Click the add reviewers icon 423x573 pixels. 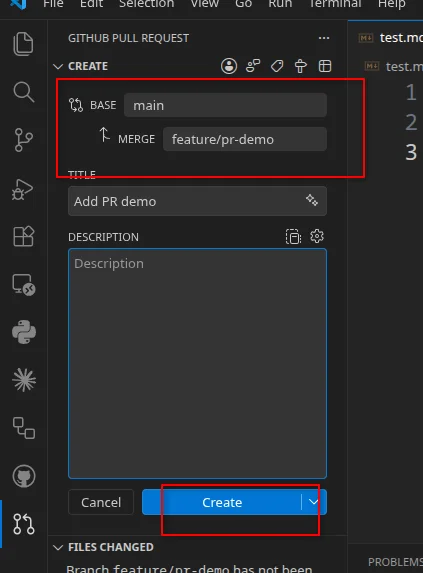(253, 66)
